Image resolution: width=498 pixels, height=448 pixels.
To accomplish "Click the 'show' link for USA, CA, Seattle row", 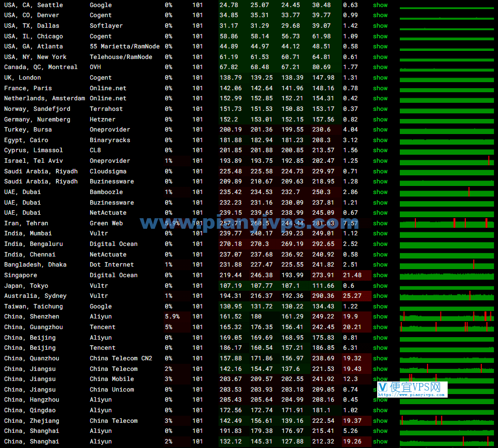I will pyautogui.click(x=380, y=5).
